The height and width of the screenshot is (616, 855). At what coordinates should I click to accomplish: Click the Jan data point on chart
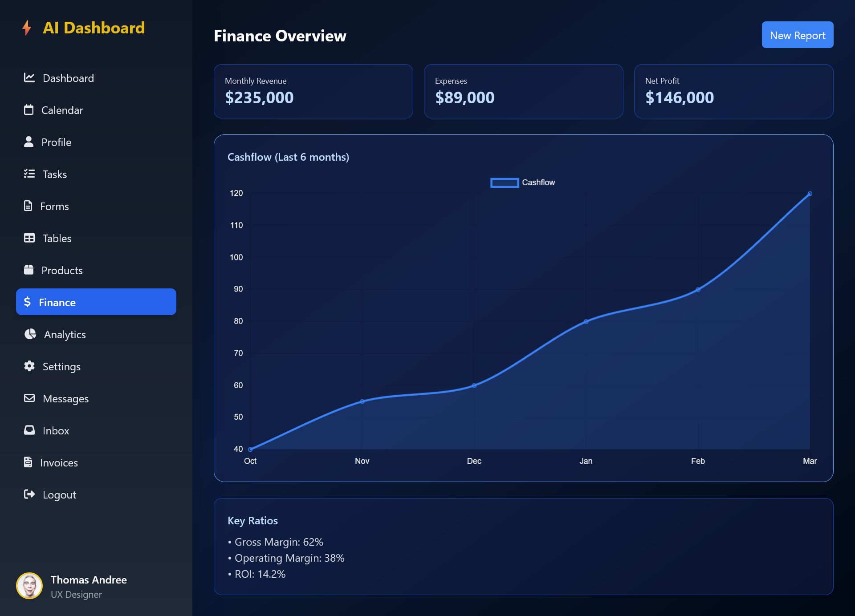coord(586,322)
